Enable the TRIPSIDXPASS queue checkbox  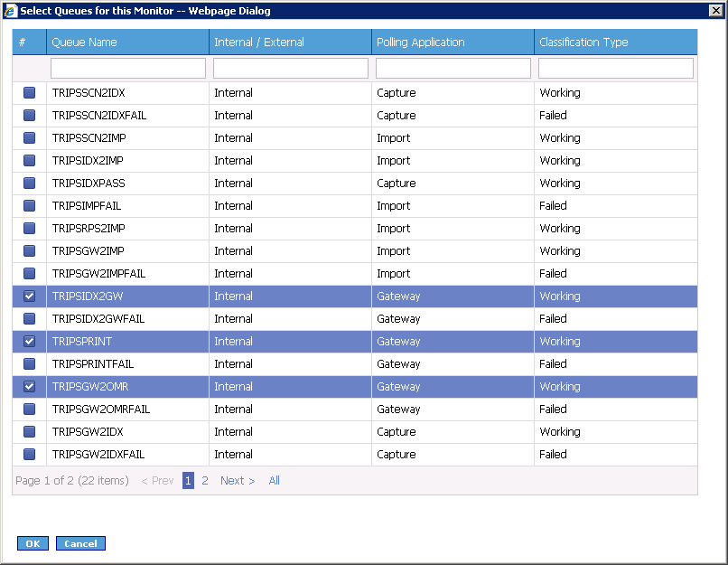pyautogui.click(x=29, y=184)
